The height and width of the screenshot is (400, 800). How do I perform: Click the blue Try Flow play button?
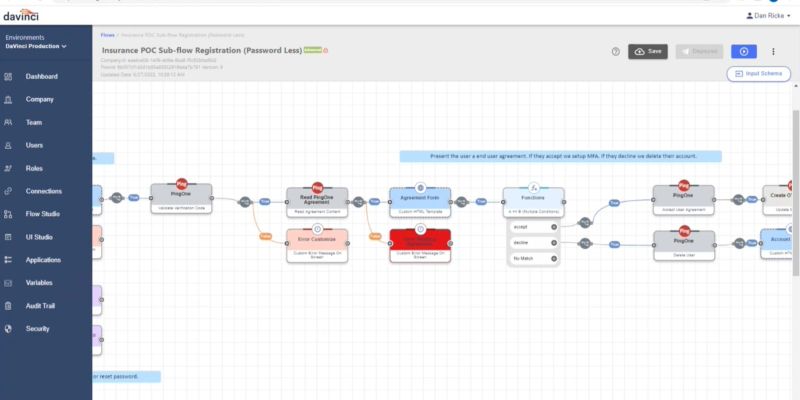point(744,52)
